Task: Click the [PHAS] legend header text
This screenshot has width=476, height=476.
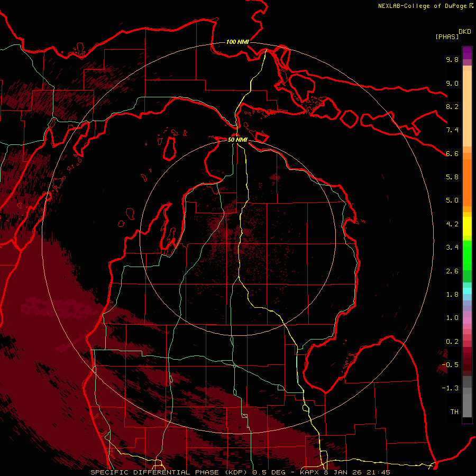Action: [447, 37]
